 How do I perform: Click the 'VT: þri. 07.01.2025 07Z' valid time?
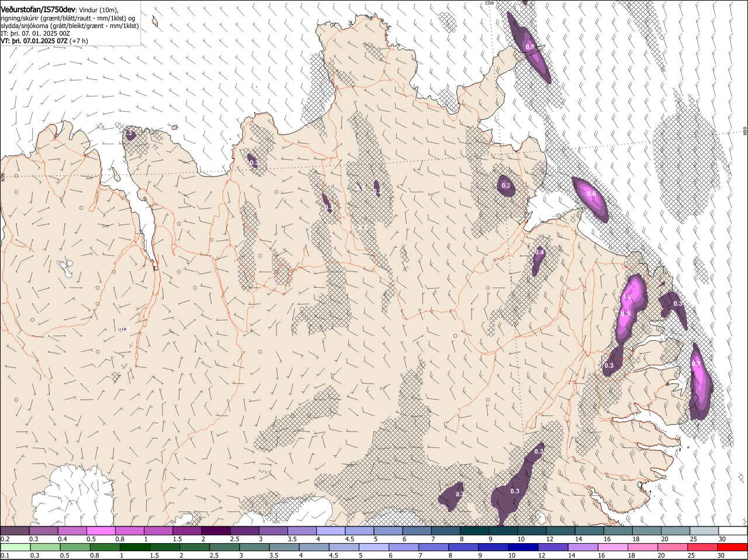(34, 41)
